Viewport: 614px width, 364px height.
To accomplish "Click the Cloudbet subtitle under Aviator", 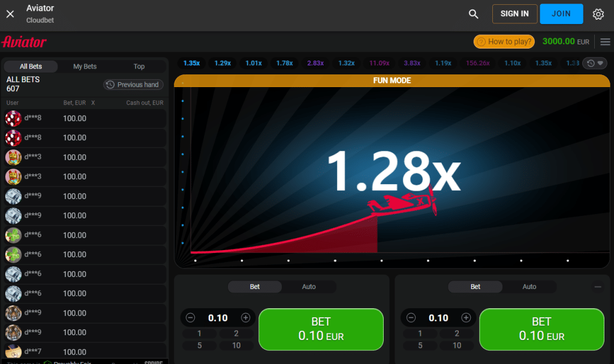I will [x=40, y=20].
